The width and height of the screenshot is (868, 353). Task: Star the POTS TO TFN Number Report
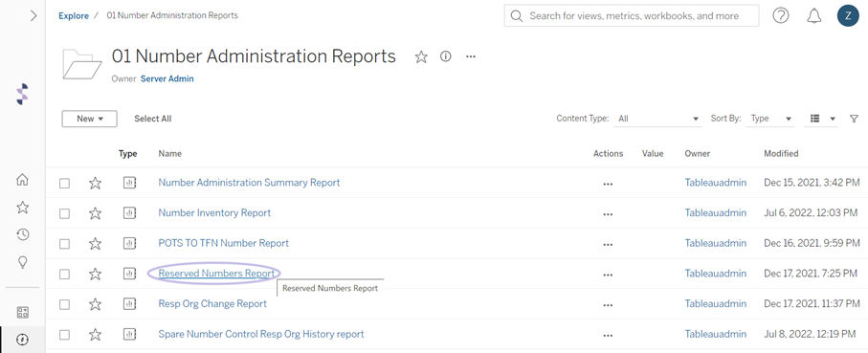pyautogui.click(x=95, y=243)
